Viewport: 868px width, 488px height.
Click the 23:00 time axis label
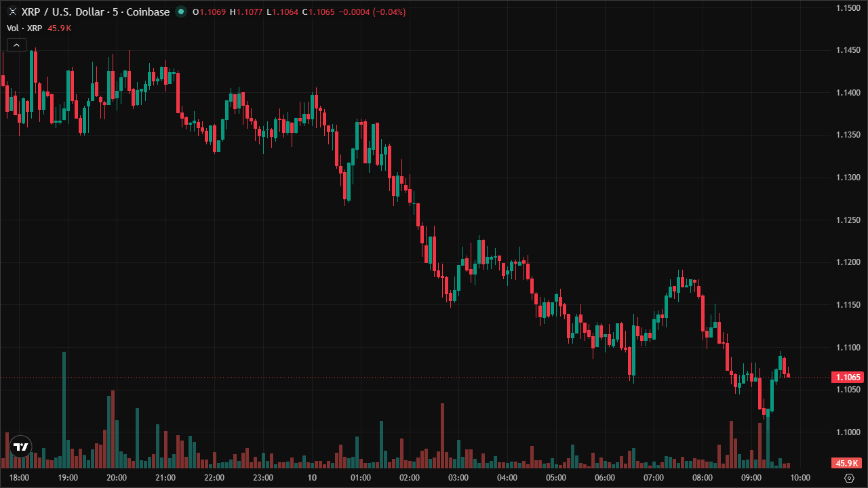[x=263, y=478]
